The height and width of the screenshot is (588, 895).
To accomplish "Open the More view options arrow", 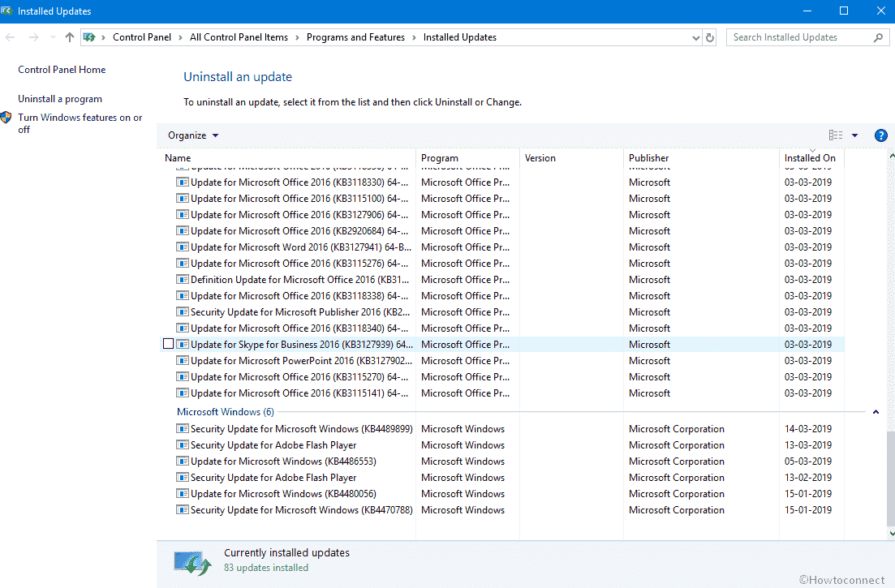I will pyautogui.click(x=854, y=135).
